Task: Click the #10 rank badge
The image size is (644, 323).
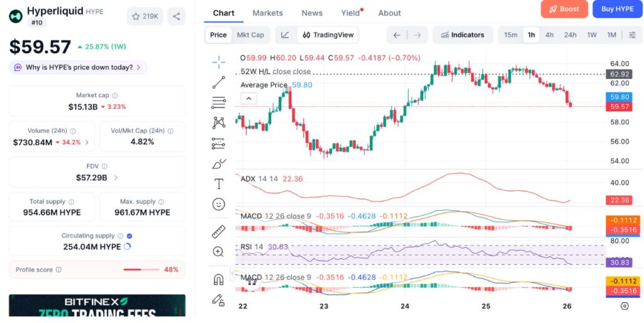Action: [x=37, y=23]
